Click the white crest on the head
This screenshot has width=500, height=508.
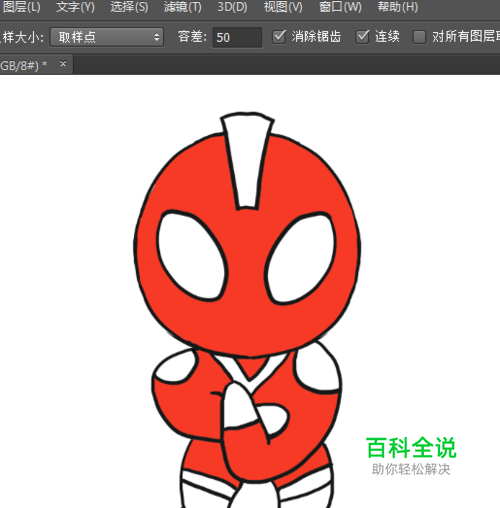(247, 162)
